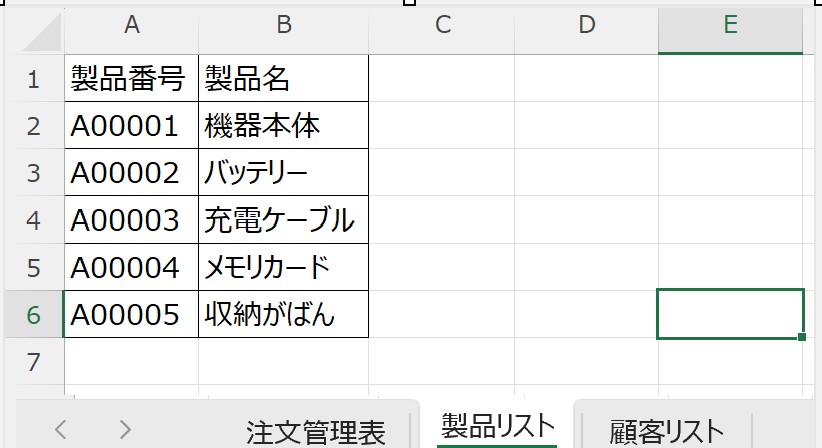Select the バッテリー cell

[x=284, y=173]
